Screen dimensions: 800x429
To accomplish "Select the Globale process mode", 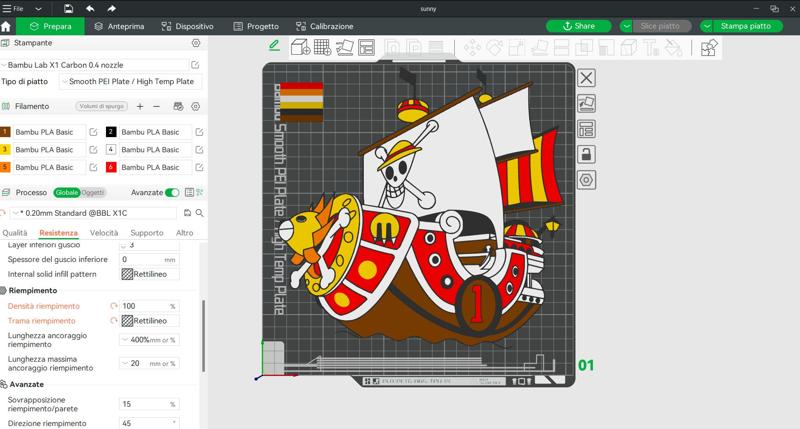I will [67, 192].
